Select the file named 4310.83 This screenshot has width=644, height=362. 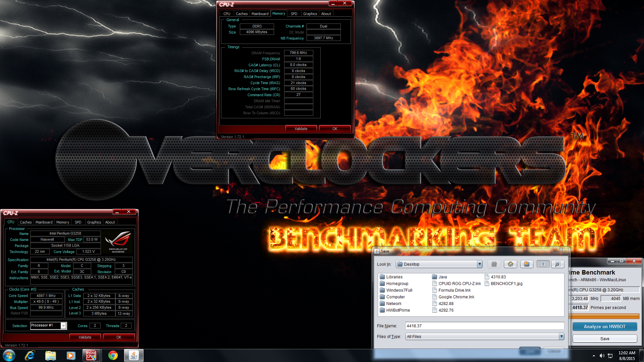tap(495, 277)
